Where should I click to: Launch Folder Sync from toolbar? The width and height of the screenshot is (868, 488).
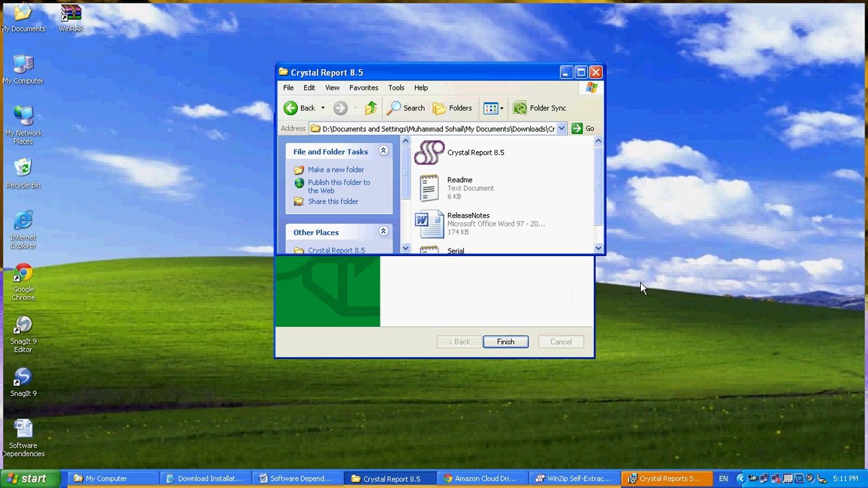point(540,108)
